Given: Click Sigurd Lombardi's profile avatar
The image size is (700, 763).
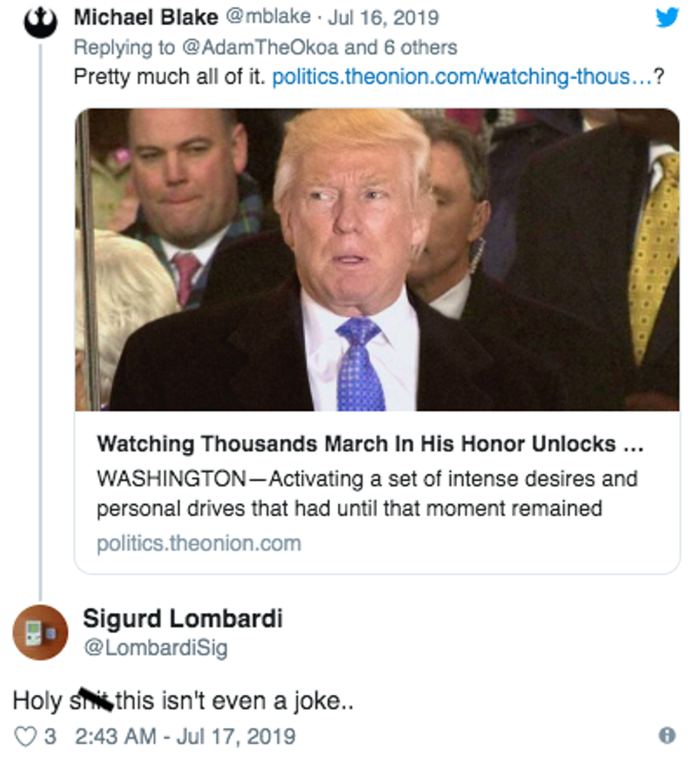Looking at the screenshot, I should pos(40,632).
